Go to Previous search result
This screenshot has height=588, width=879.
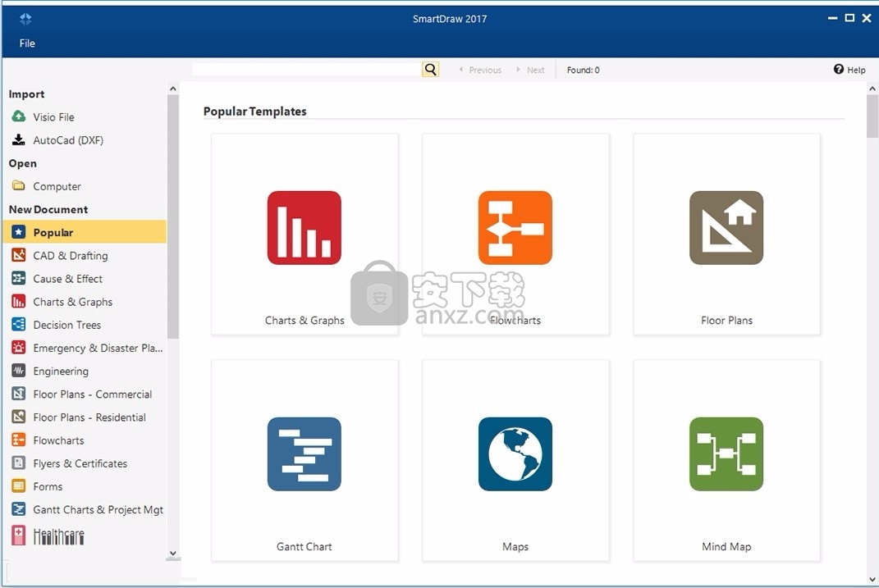tap(480, 70)
